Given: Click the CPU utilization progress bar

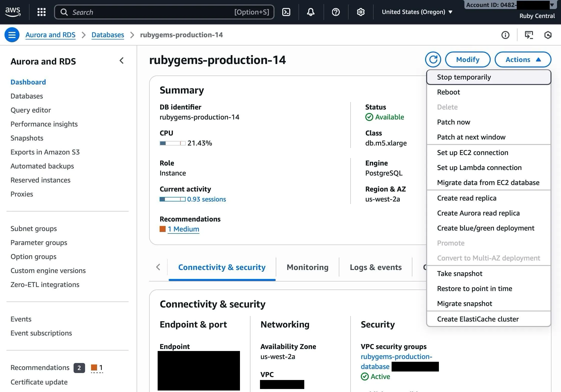Looking at the screenshot, I should click(x=172, y=143).
